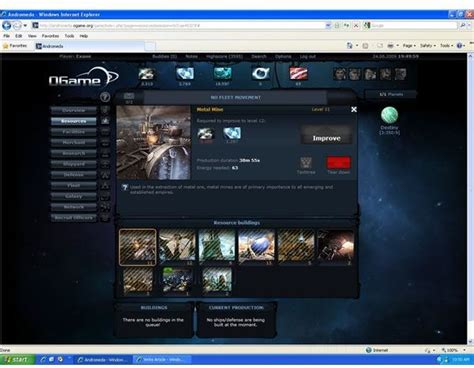
Task: Open the Help menu in Internet Explorer
Action: pyautogui.click(x=83, y=36)
